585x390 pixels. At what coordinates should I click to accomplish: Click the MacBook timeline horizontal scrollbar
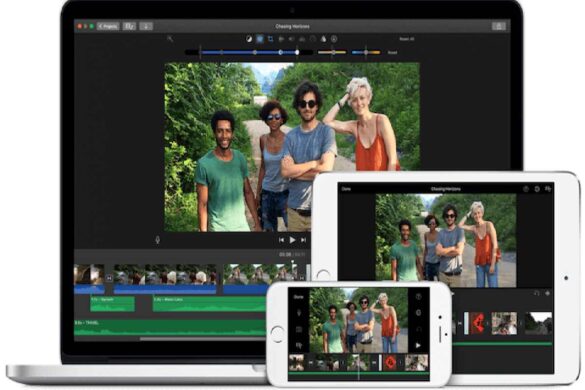203,339
